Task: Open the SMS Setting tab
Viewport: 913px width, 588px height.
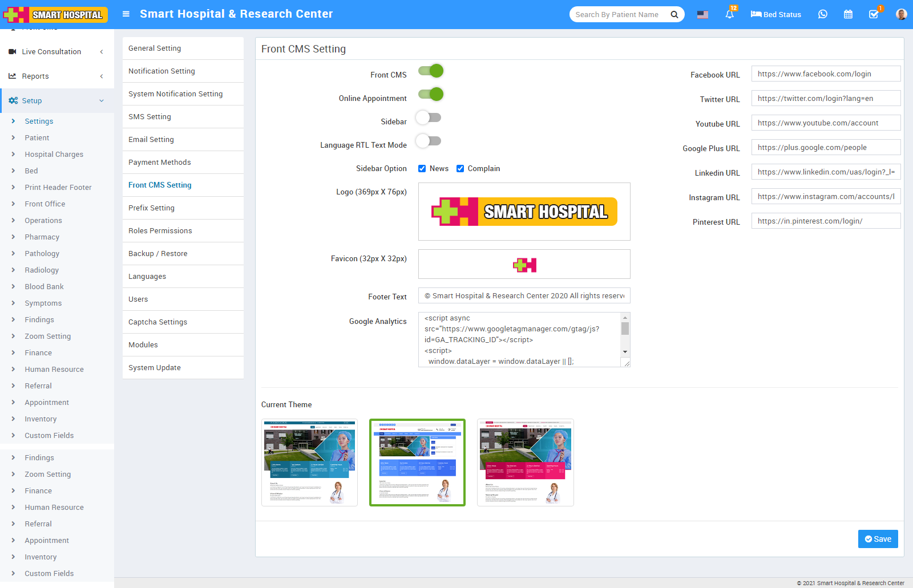Action: point(183,117)
